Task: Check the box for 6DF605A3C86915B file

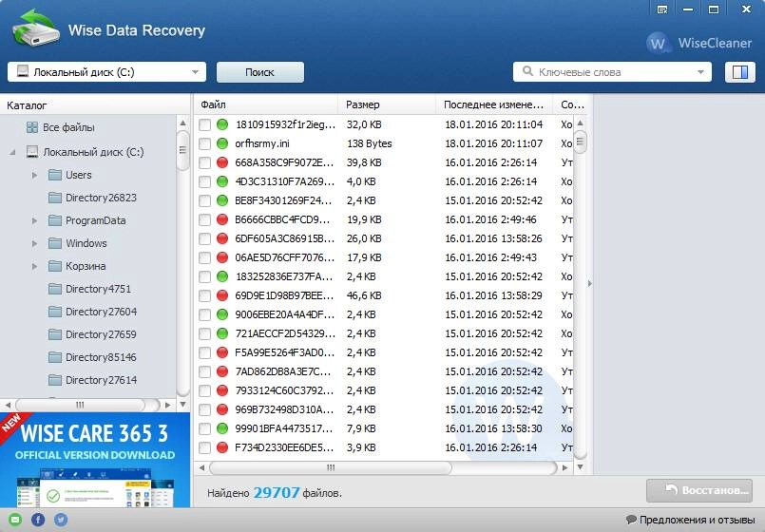Action: coord(205,239)
